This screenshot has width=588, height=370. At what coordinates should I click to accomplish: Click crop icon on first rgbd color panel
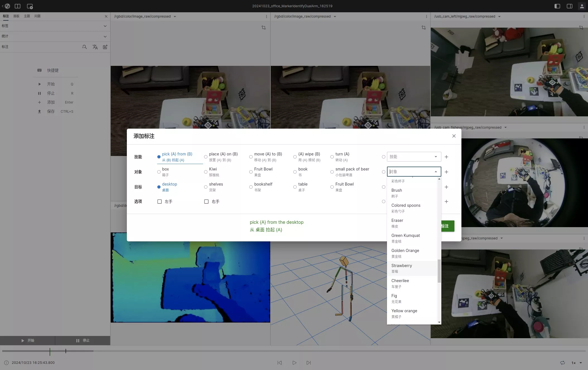tap(263, 28)
